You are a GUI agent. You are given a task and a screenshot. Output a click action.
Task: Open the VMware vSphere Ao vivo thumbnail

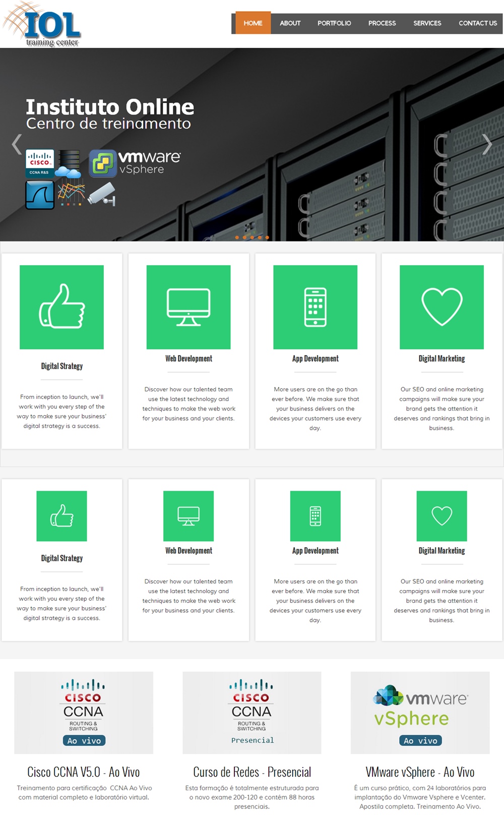pos(420,713)
